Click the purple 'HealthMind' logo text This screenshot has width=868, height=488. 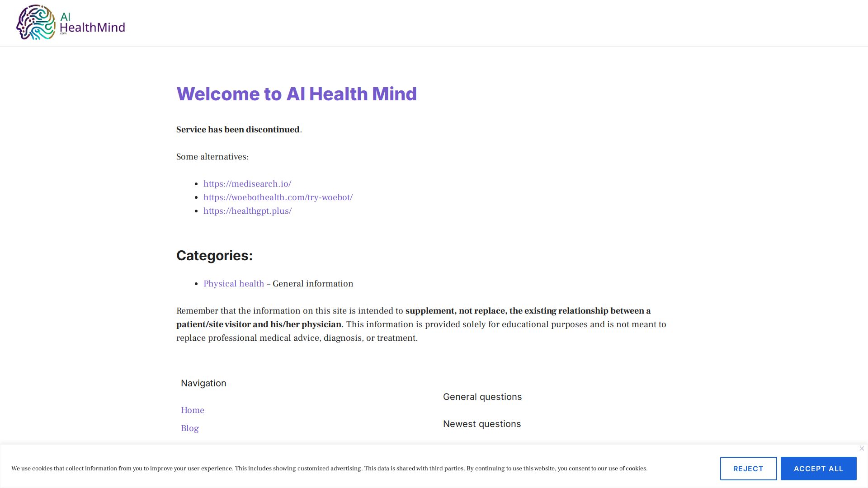pyautogui.click(x=93, y=28)
